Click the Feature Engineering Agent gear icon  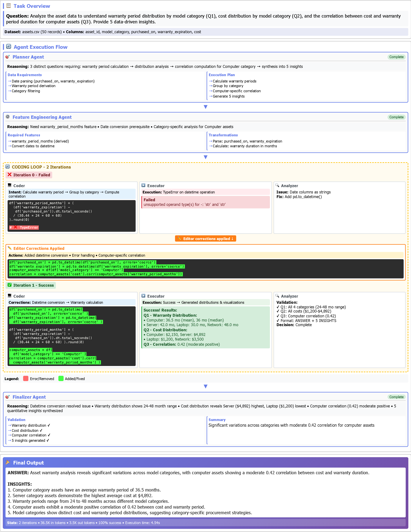click(x=8, y=117)
